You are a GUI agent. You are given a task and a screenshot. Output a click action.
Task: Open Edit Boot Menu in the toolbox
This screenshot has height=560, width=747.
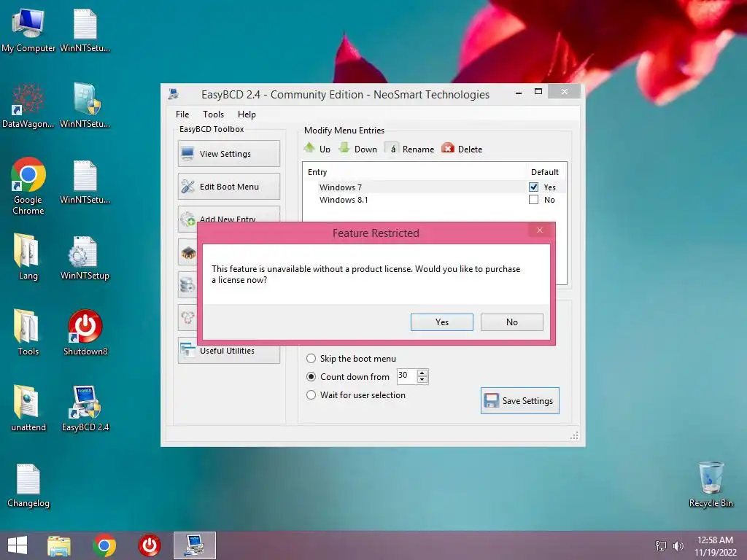tap(228, 186)
